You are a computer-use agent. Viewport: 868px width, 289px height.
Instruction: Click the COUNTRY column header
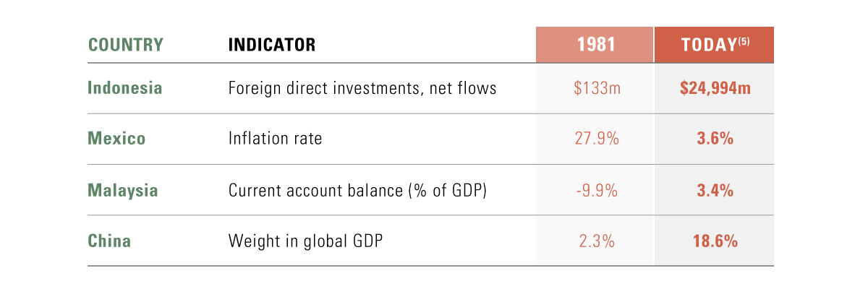[126, 45]
